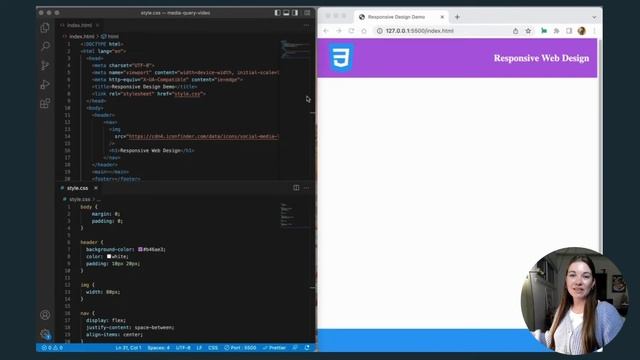
Task: Click the notifications bell in status bar
Action: [x=307, y=348]
